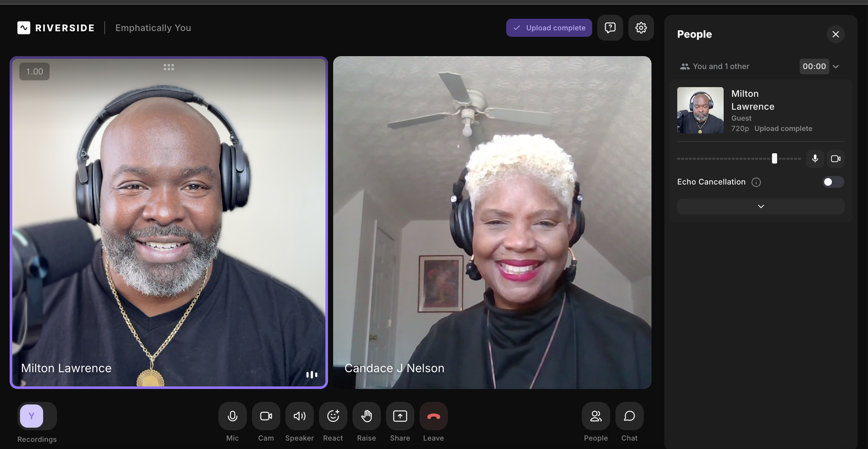Mute Milton Lawrence's mic in People panel
This screenshot has height=449, width=868.
(815, 159)
